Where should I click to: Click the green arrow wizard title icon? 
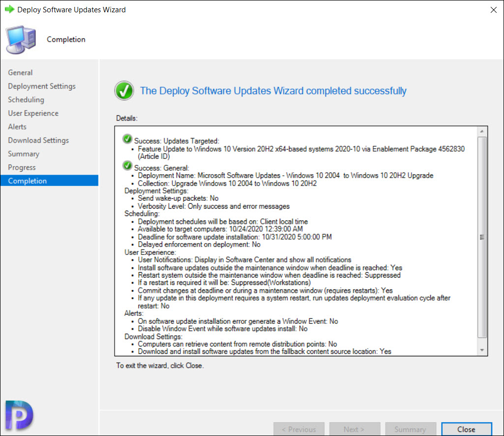10,9
